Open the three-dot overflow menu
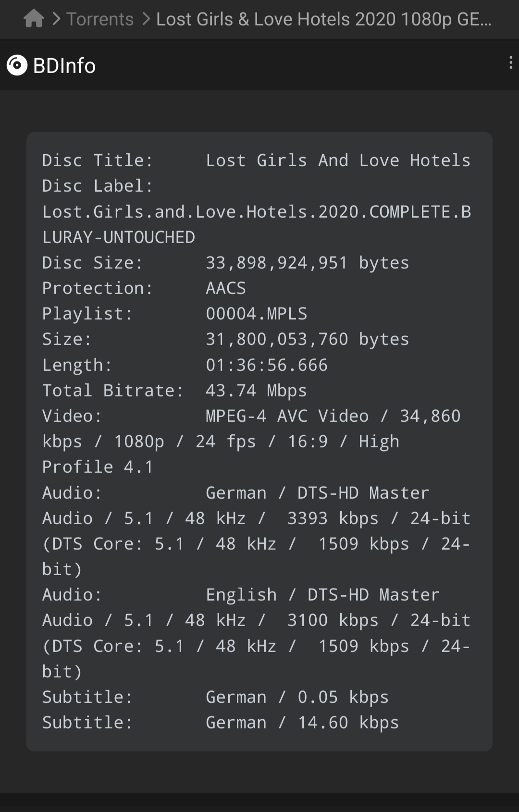The width and height of the screenshot is (519, 812). coord(510,63)
